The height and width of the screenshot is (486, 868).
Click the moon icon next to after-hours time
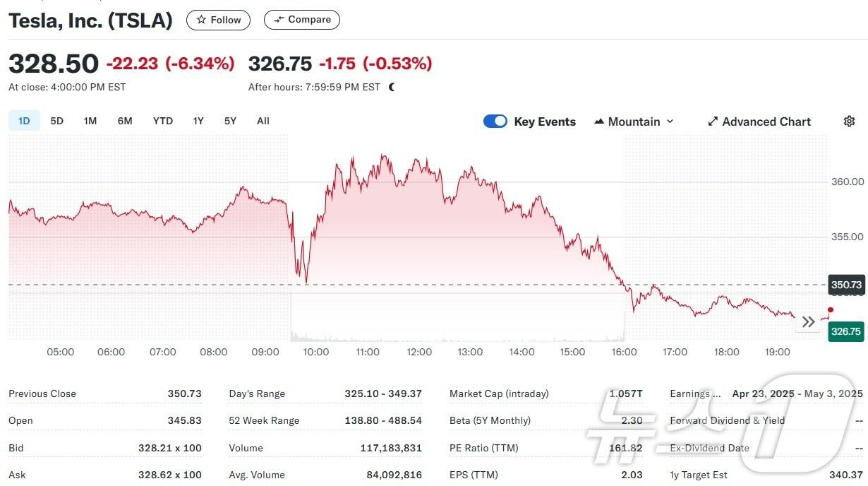tap(392, 86)
